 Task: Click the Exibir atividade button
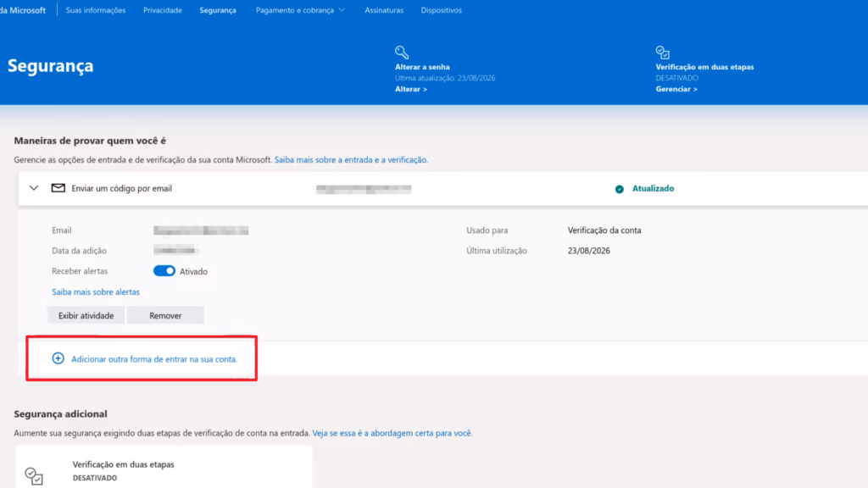[x=86, y=315]
